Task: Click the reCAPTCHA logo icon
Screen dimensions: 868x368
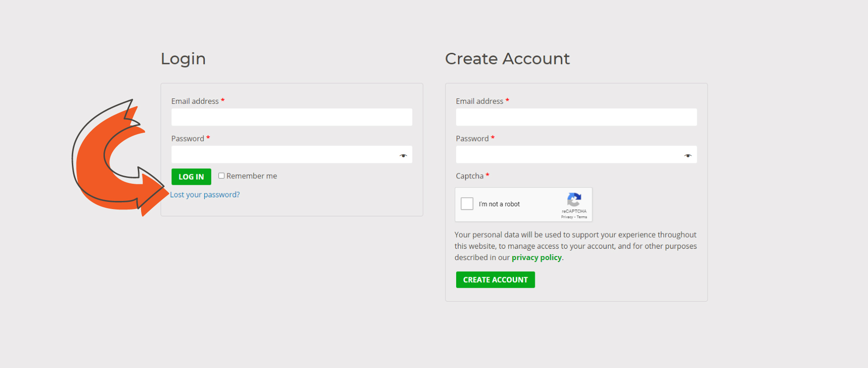Action: pyautogui.click(x=574, y=200)
